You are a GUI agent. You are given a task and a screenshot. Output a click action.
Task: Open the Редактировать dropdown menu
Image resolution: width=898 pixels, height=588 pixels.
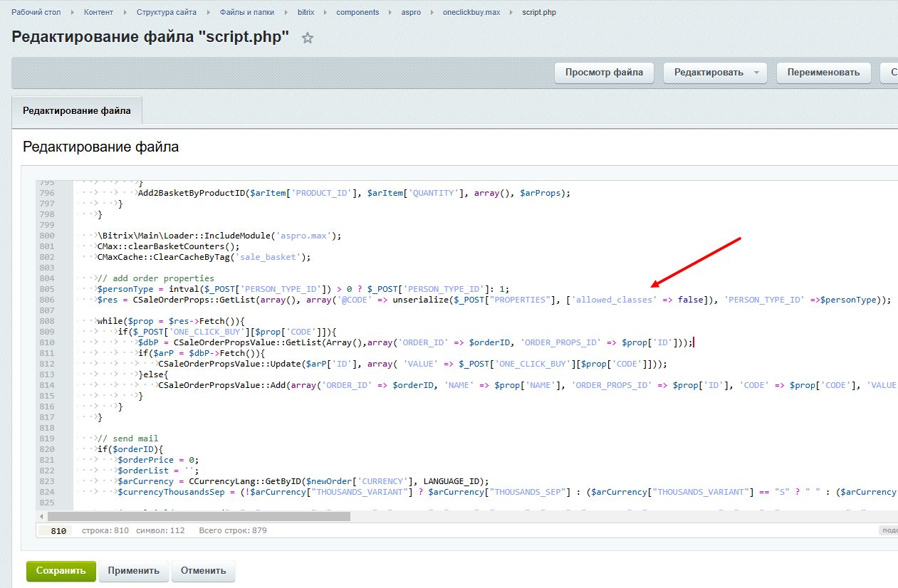[x=715, y=72]
